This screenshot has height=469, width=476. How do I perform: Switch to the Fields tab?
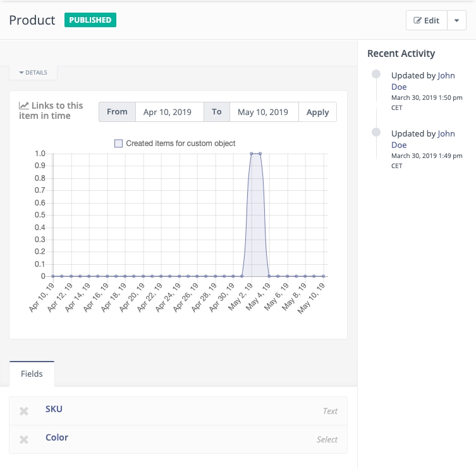click(32, 374)
